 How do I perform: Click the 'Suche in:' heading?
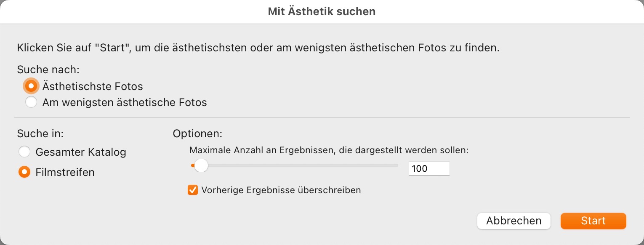(x=40, y=134)
